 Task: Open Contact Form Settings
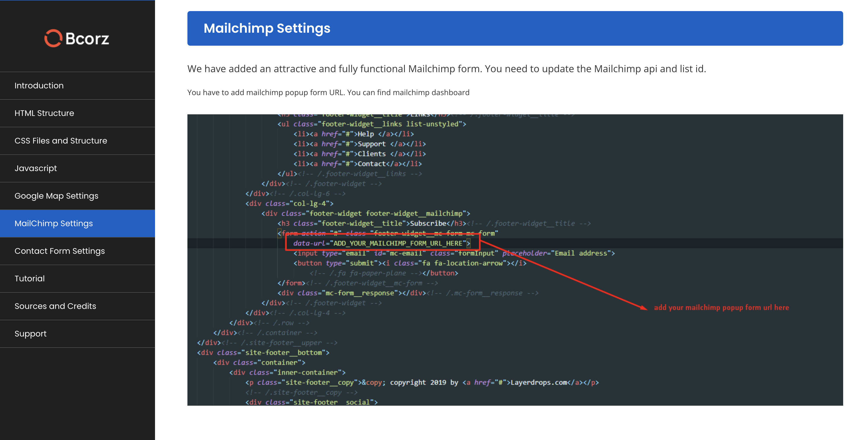78,251
